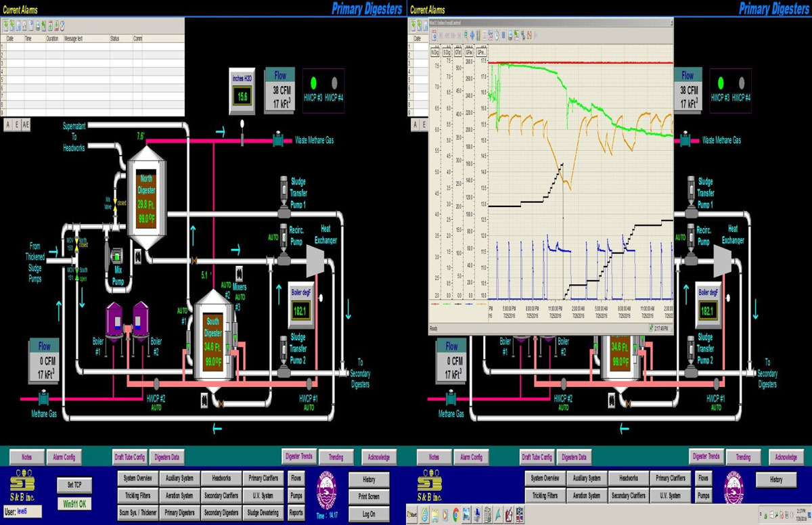Open the Reports page
The image size is (812, 525).
[x=296, y=513]
